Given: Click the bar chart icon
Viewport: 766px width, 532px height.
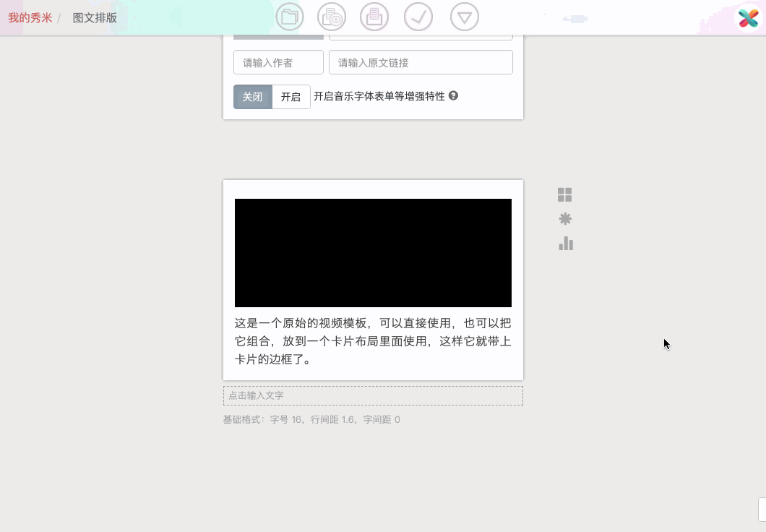Looking at the screenshot, I should [566, 244].
